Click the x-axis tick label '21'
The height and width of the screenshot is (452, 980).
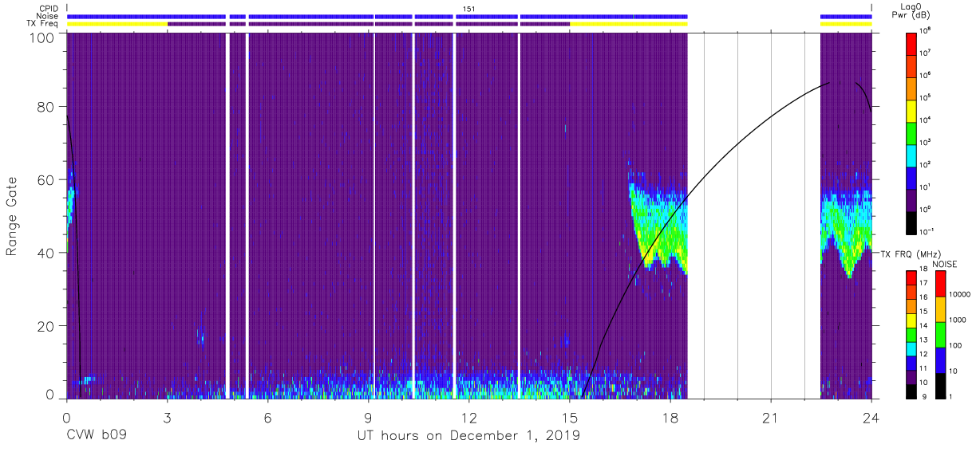[x=771, y=418]
